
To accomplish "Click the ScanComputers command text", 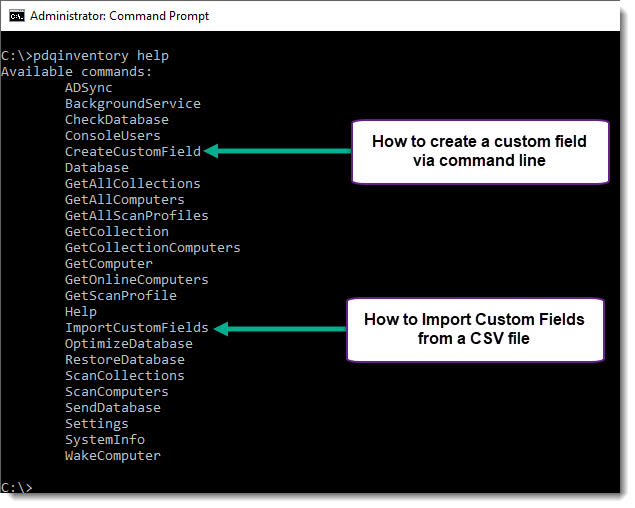I will click(117, 392).
